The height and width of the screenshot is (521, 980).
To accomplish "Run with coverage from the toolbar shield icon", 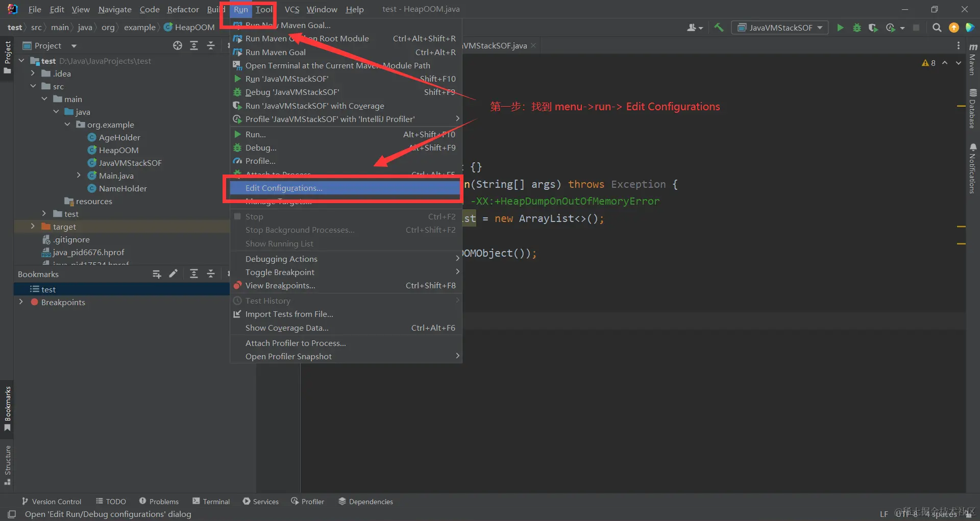I will pos(873,28).
